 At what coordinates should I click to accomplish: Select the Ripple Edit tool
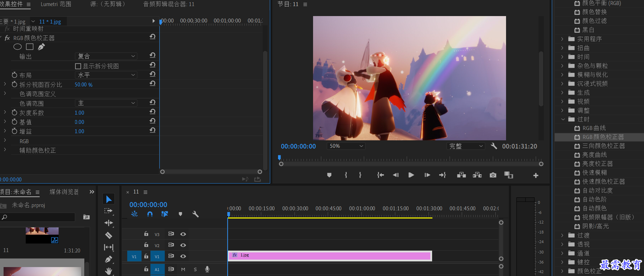109,223
